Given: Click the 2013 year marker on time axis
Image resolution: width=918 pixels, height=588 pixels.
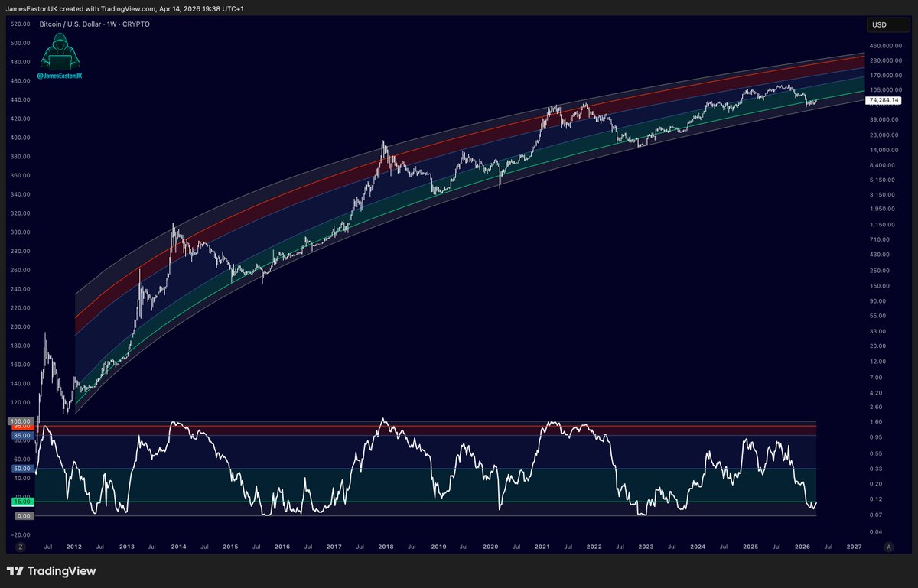Looking at the screenshot, I should [126, 547].
